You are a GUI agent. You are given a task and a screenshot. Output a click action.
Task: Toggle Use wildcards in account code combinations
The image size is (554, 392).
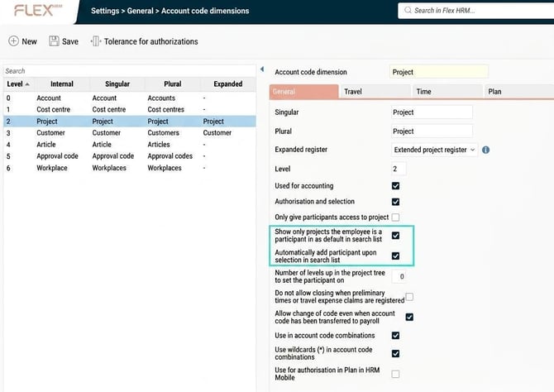click(396, 353)
